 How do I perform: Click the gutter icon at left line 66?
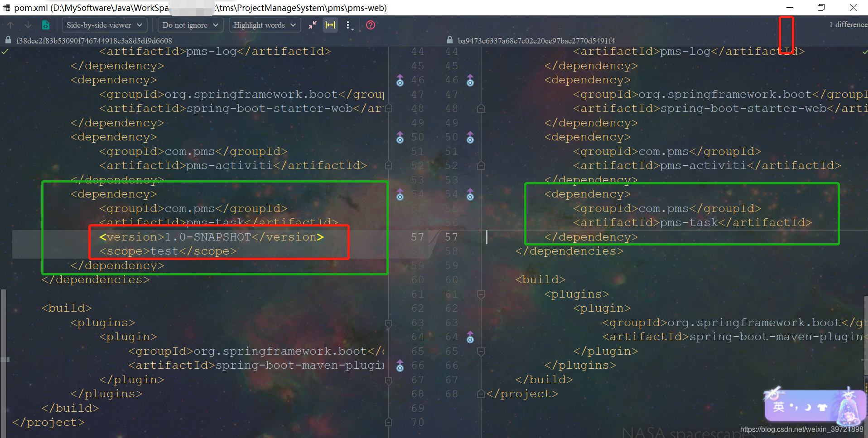click(x=400, y=366)
